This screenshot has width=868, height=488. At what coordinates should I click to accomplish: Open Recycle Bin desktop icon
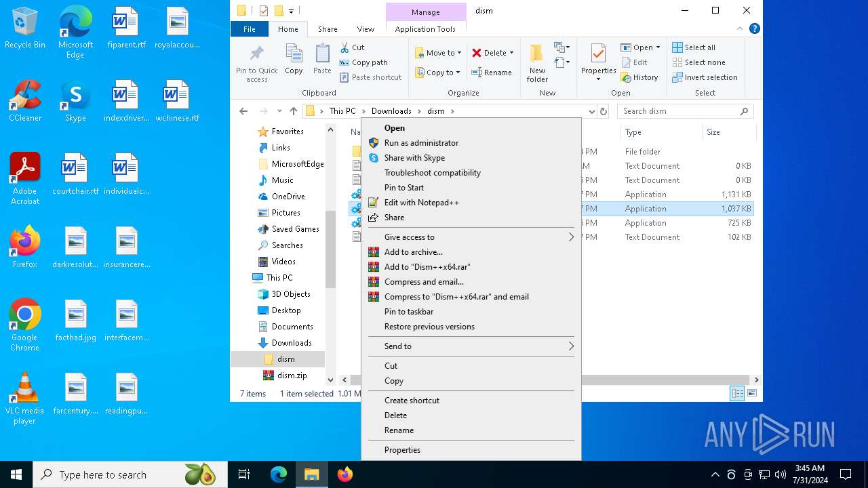[25, 28]
